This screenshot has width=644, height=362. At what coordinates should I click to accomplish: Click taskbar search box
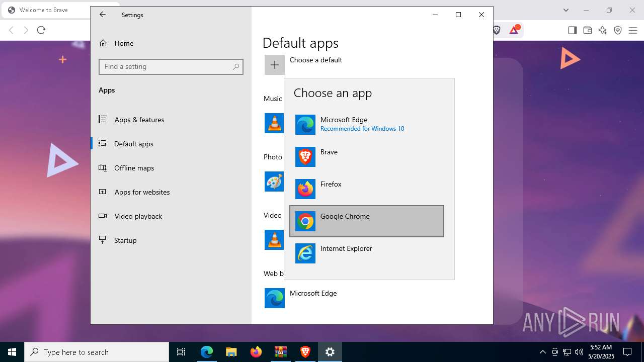pyautogui.click(x=97, y=352)
